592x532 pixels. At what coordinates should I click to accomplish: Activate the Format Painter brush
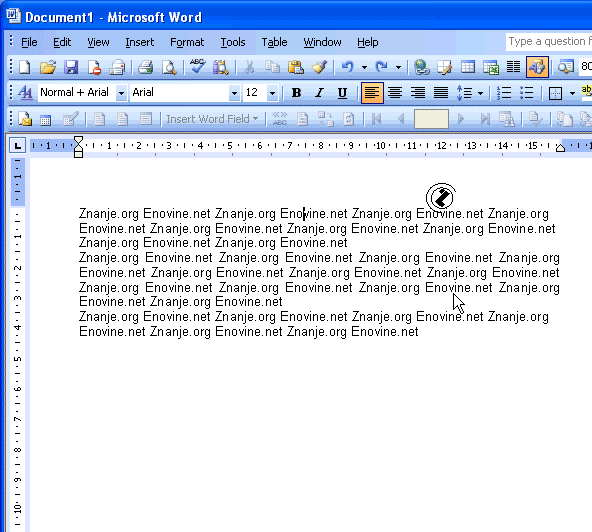(319, 68)
